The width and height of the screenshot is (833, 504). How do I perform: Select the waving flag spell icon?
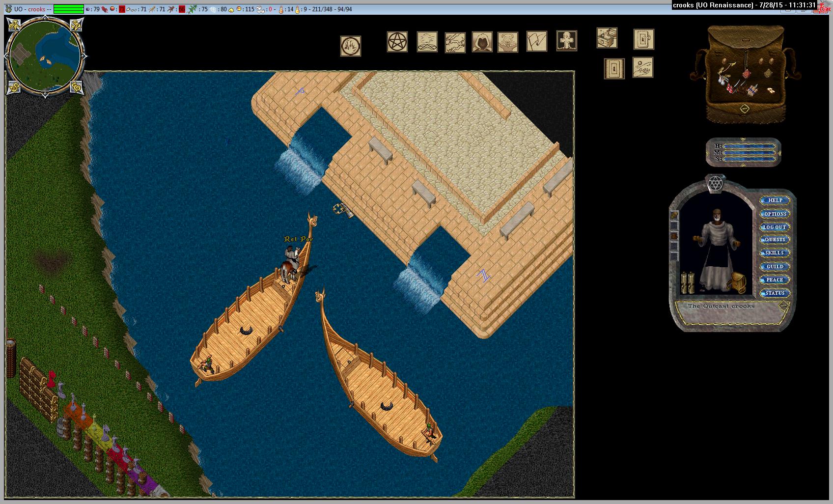pos(537,41)
